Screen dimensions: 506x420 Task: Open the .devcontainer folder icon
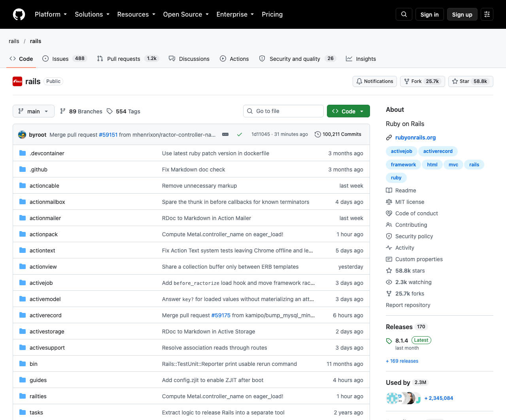coord(23,153)
